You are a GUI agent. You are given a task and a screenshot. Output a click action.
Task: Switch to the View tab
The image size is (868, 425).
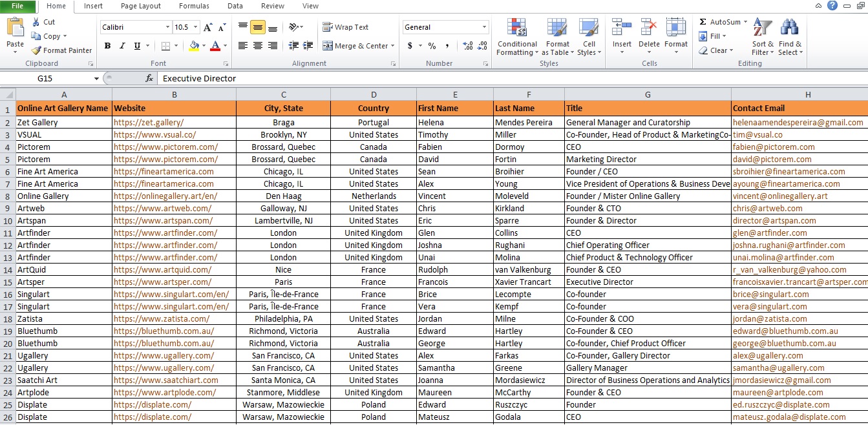[310, 6]
